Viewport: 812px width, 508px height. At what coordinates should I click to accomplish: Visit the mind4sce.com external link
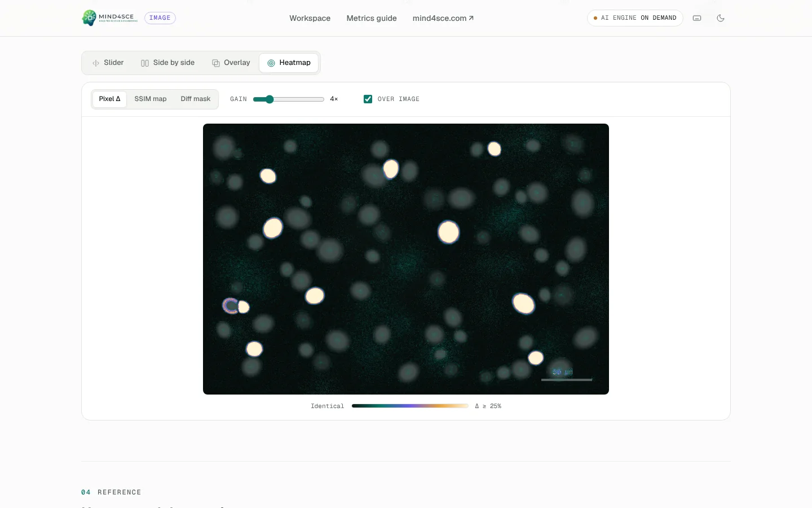point(443,18)
